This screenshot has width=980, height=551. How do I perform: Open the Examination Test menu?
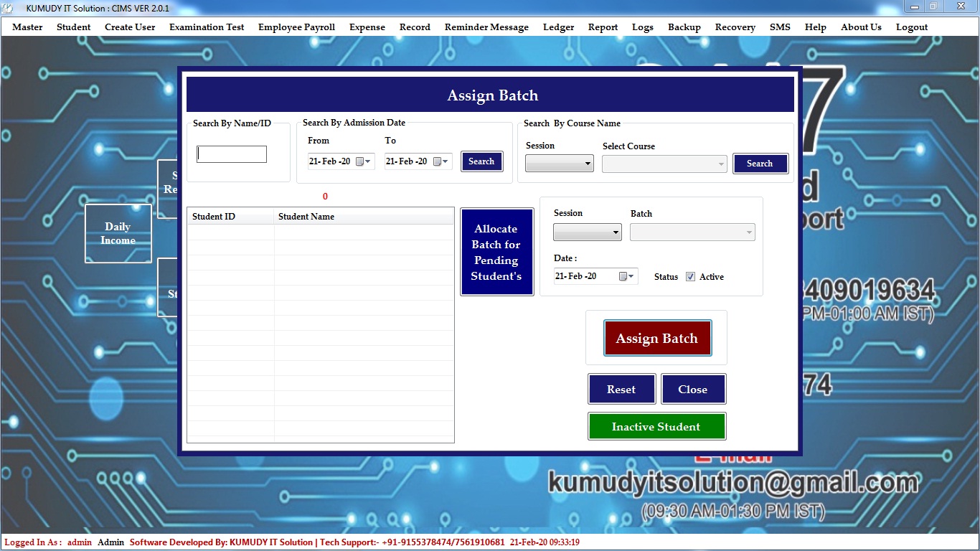pyautogui.click(x=207, y=27)
